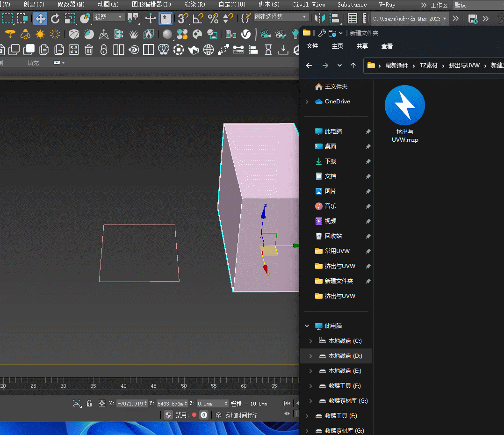Click TZ素材 in the address breadcrumb
This screenshot has height=435, width=504.
click(x=428, y=65)
